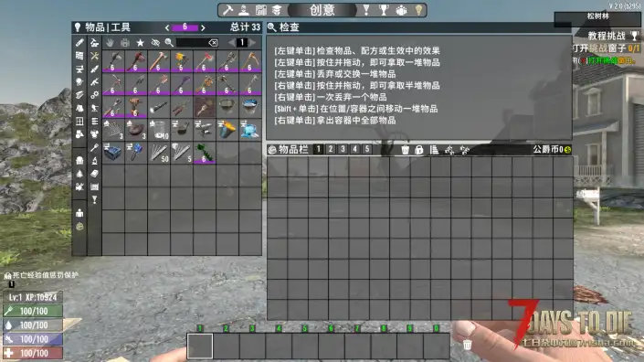This screenshot has height=362, width=644.
Task: Toggle the dev blocks filter icon
Action: (x=125, y=42)
